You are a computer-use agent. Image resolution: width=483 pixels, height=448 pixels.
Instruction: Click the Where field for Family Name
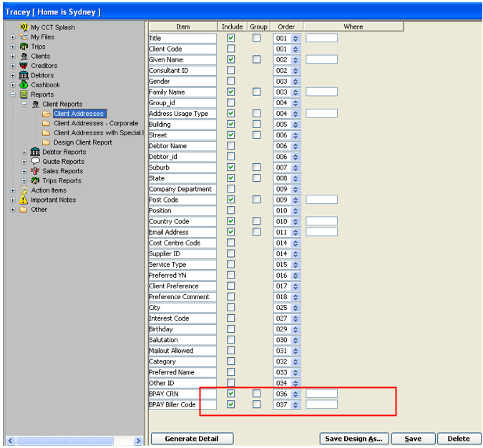click(321, 92)
